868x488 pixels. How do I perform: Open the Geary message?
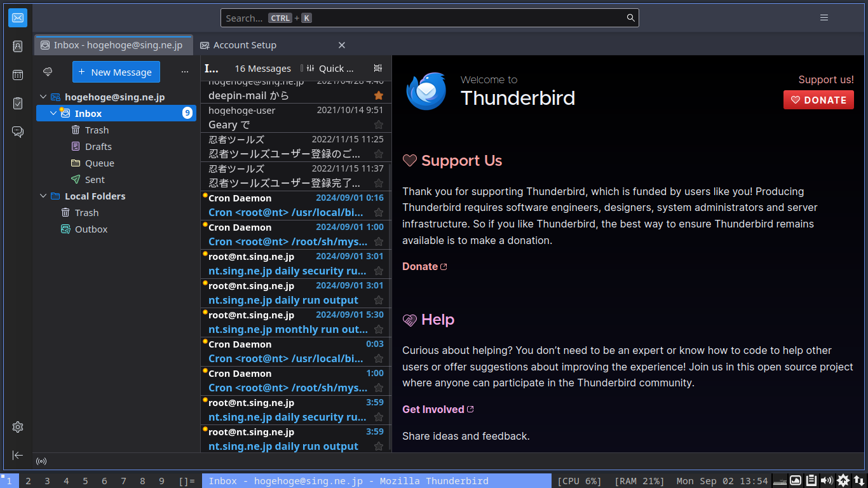(296, 118)
